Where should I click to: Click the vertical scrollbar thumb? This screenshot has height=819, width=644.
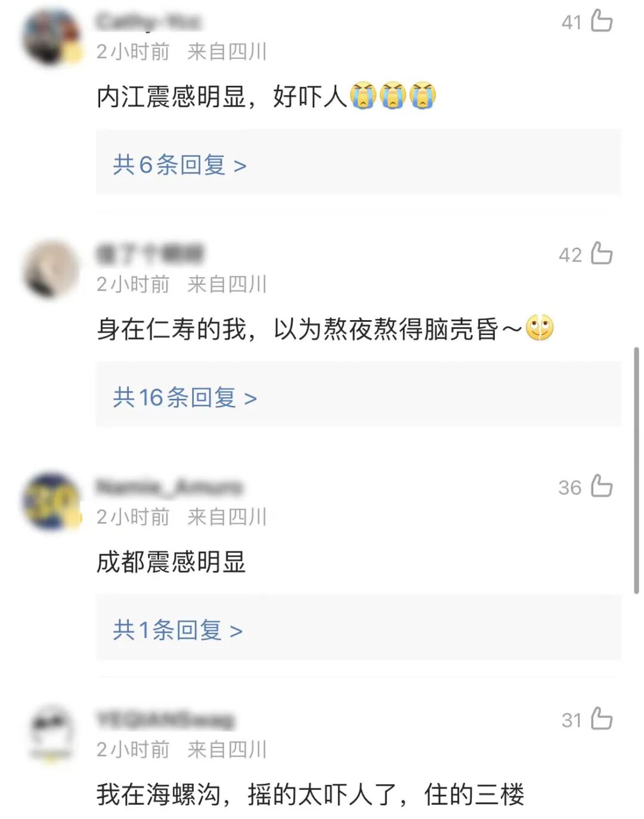(636, 470)
